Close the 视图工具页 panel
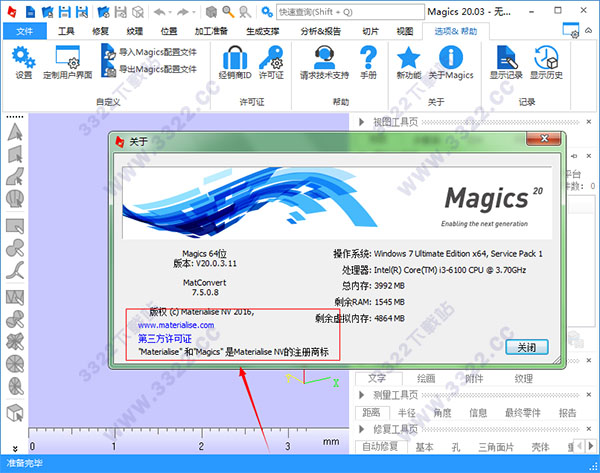Screen dimensions: 600x473 pos(589,122)
